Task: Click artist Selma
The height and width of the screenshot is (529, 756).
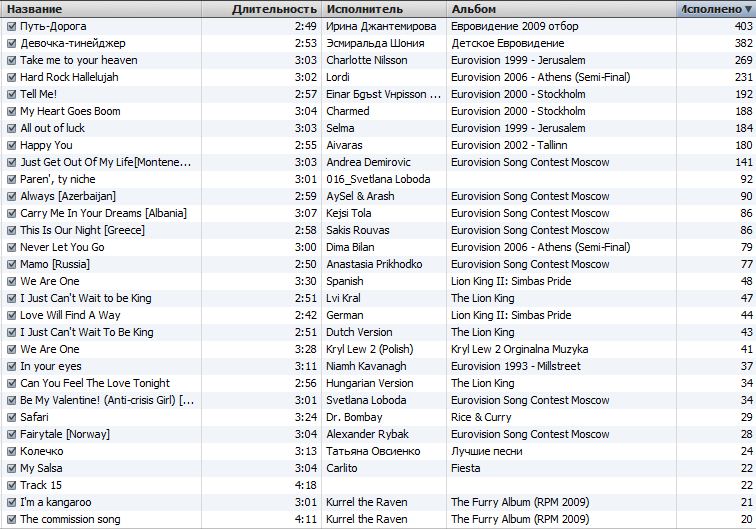Action: pos(340,128)
